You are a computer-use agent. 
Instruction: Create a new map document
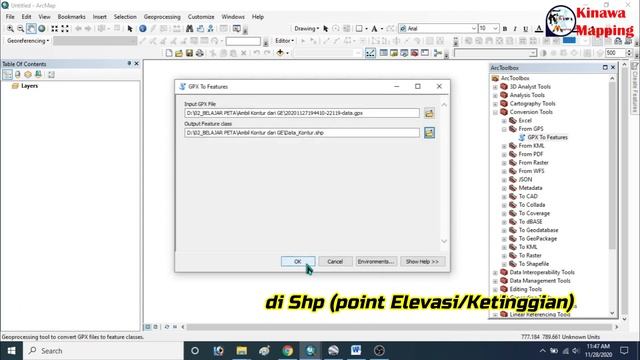[169, 53]
